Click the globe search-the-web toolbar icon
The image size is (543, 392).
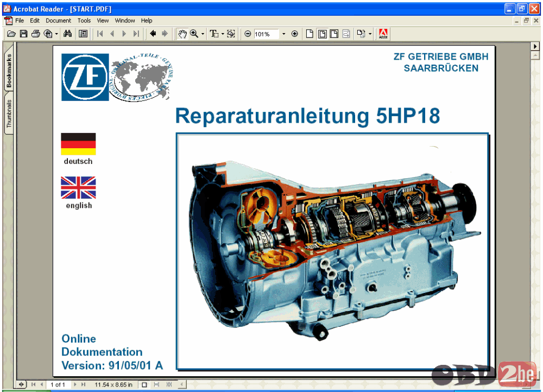point(48,34)
